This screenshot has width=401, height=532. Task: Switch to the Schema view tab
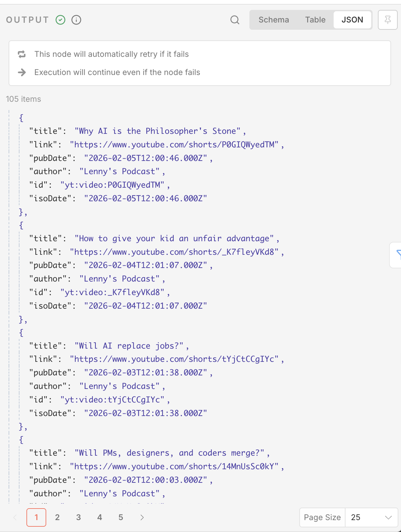click(274, 20)
